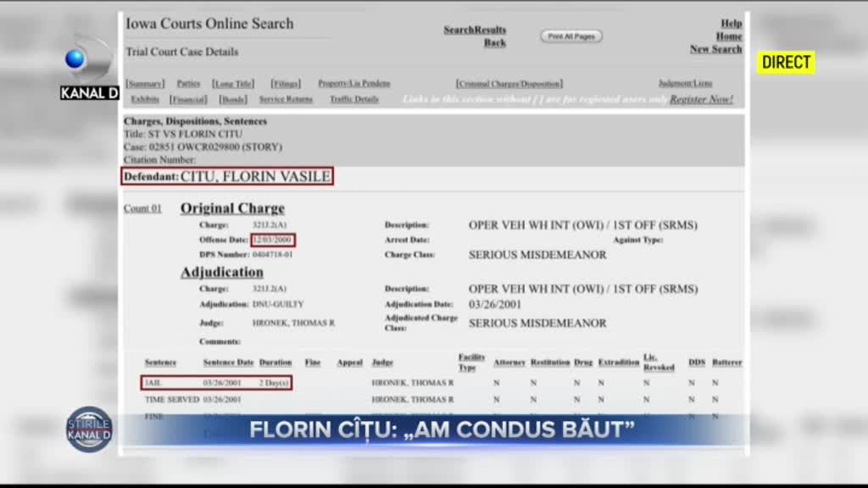The image size is (868, 488).
Task: Click the Kanal D channel logo
Action: (88, 68)
